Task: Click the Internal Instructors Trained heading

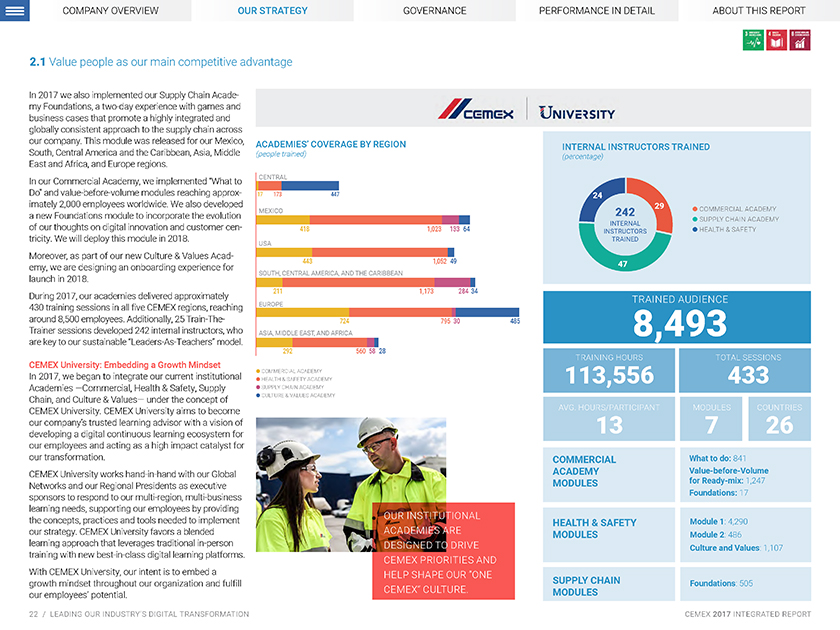Action: click(636, 147)
